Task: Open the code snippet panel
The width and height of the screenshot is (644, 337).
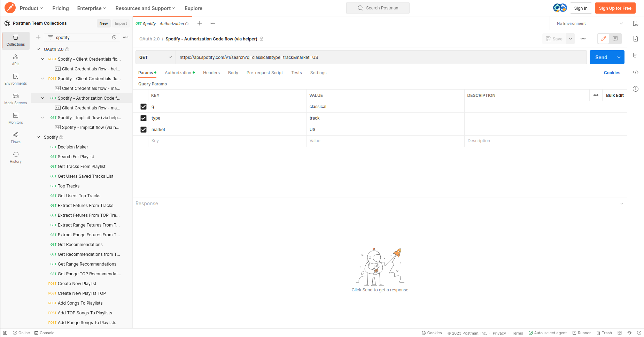Action: tap(636, 72)
